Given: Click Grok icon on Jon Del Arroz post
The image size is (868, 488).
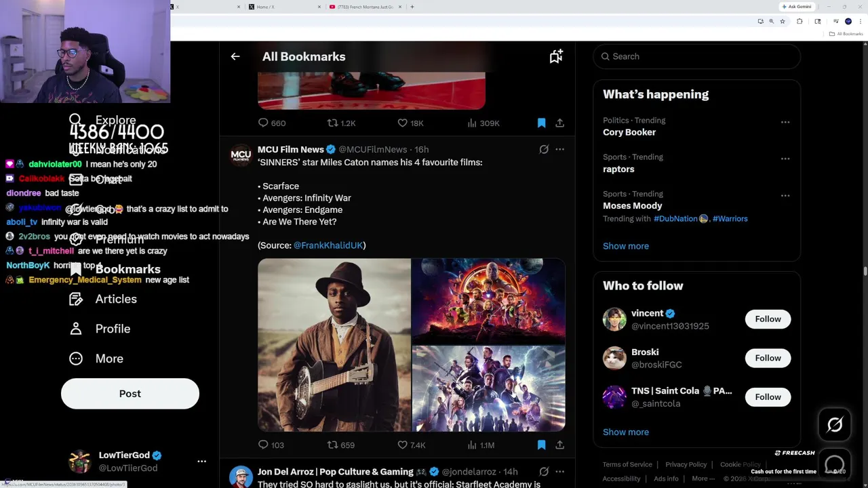Looking at the screenshot, I should pyautogui.click(x=544, y=472).
